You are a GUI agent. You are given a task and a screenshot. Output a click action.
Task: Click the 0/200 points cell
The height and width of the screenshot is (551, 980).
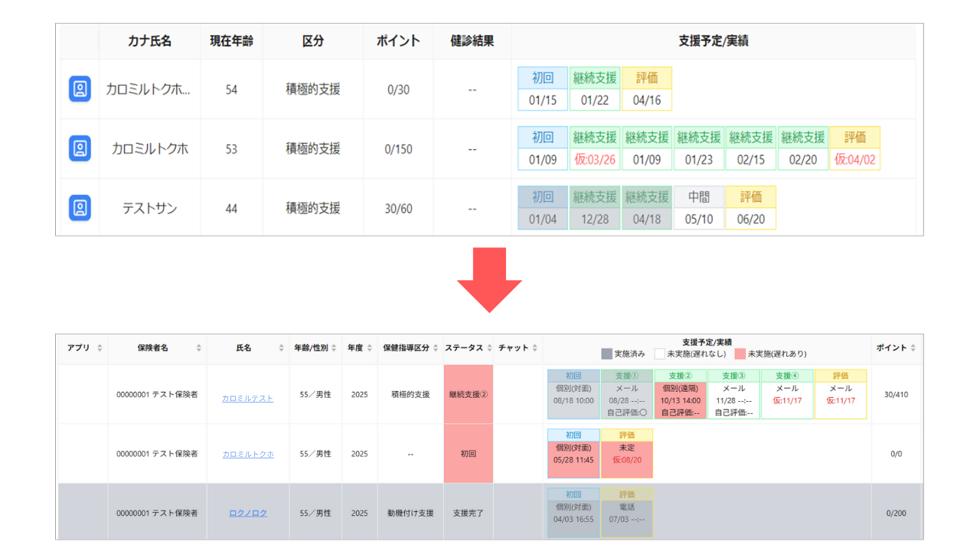(x=896, y=513)
